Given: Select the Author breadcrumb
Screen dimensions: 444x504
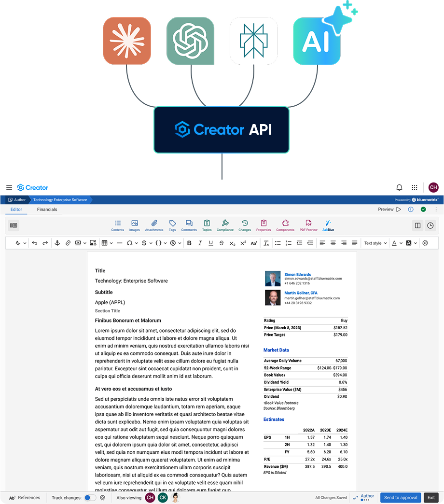Looking at the screenshot, I should click(17, 199).
